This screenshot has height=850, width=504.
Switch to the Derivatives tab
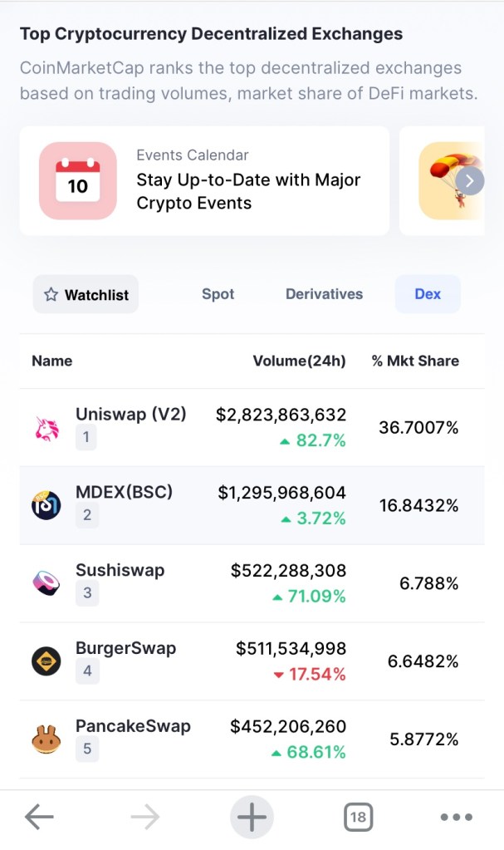coord(324,294)
